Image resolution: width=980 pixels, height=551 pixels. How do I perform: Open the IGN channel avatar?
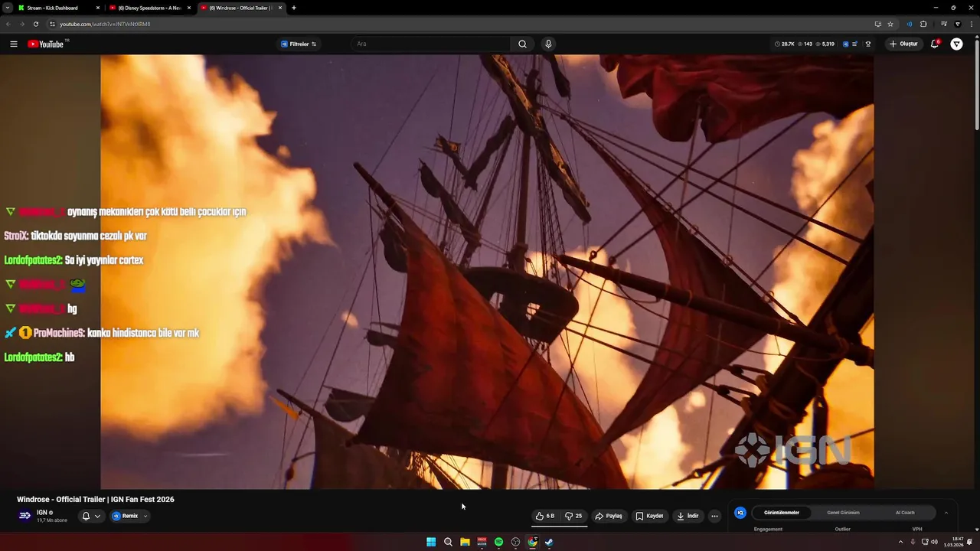tap(24, 516)
